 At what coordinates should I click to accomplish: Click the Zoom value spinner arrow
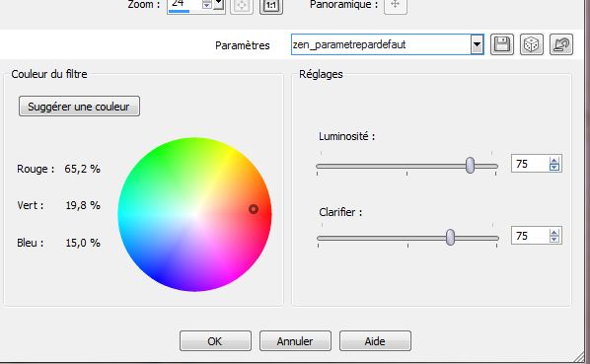pos(206,4)
